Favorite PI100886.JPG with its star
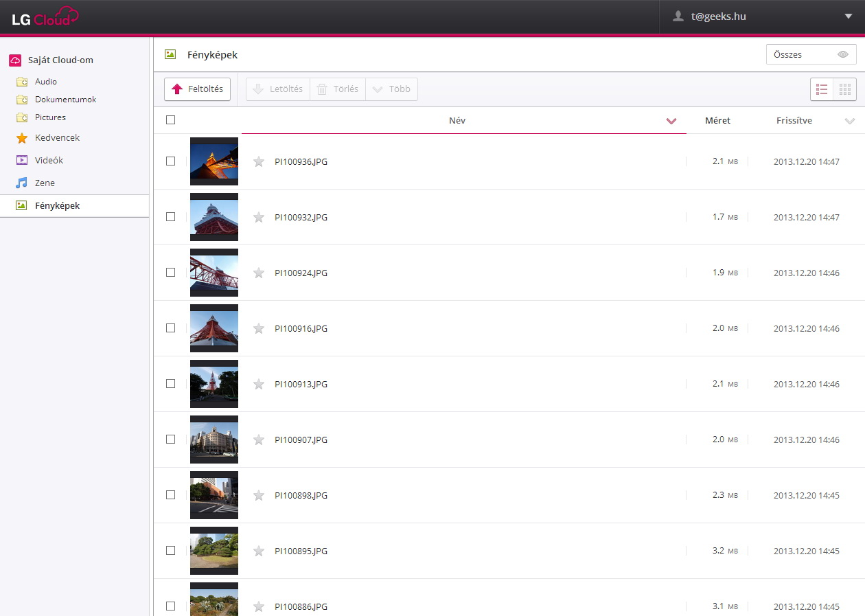This screenshot has height=616, width=865. pyautogui.click(x=259, y=606)
